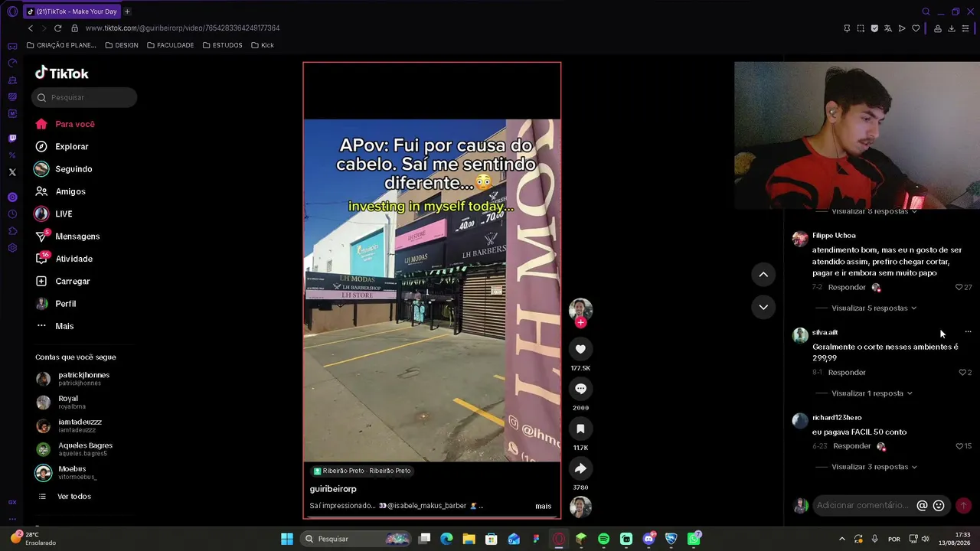The width and height of the screenshot is (980, 551).
Task: Click the 'Adicionar comentário' field
Action: (x=864, y=506)
